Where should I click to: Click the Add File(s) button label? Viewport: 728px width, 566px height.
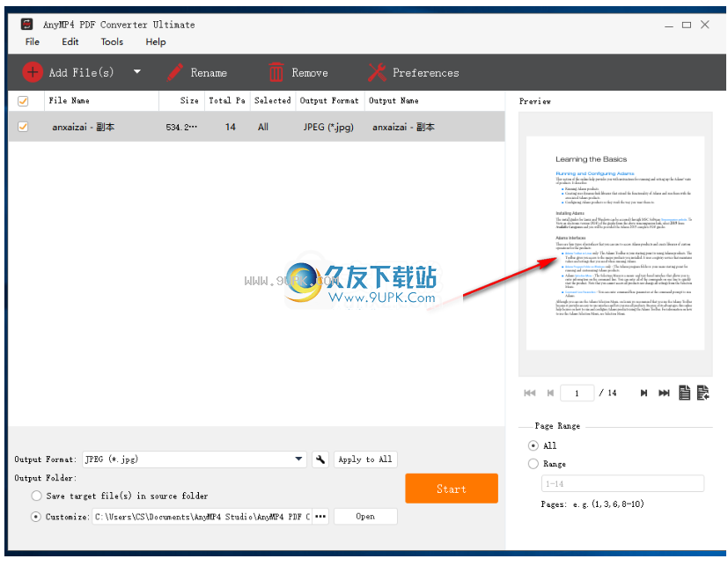(x=81, y=72)
